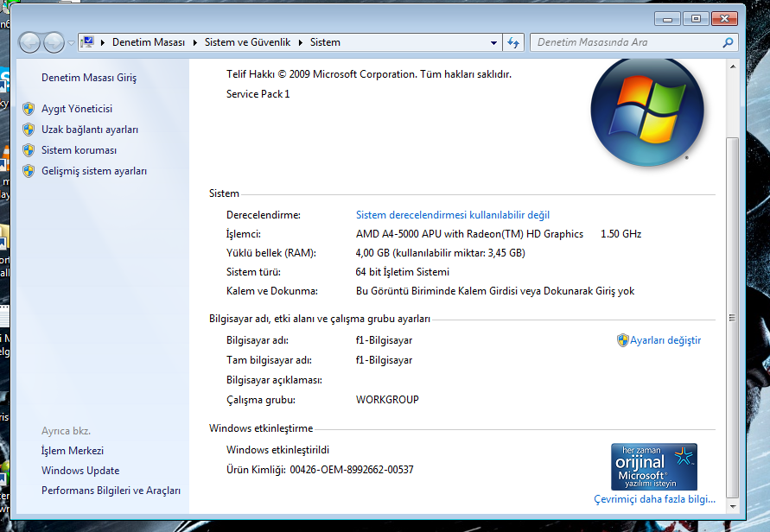Click the scrollbar up arrow
Viewport: 770px width, 532px height.
click(x=732, y=66)
